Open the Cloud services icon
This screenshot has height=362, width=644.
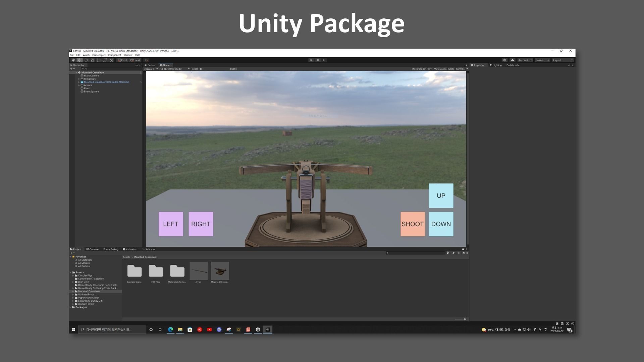click(x=512, y=60)
